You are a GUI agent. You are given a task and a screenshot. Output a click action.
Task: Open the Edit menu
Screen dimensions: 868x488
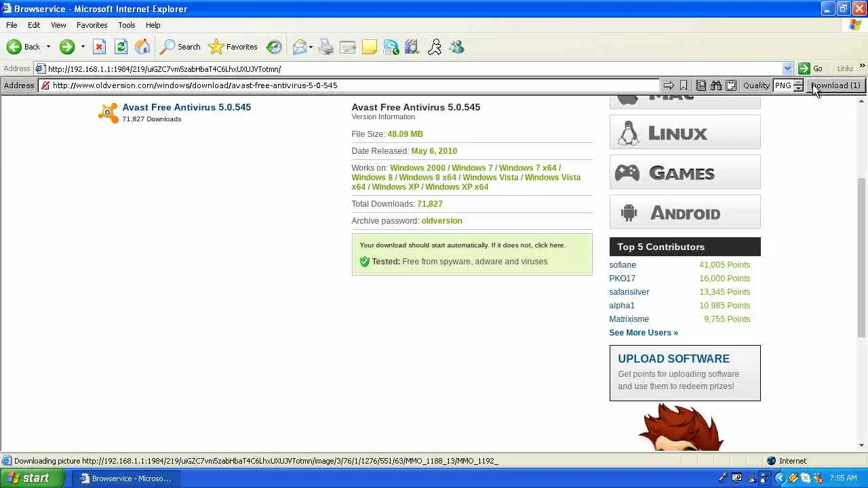pos(34,25)
